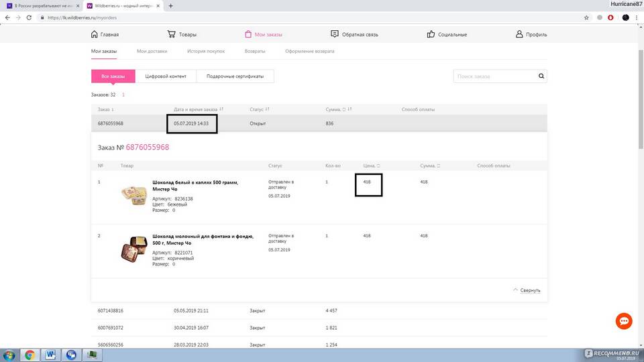Launch Microsoft Word from the taskbar

(x=52, y=355)
